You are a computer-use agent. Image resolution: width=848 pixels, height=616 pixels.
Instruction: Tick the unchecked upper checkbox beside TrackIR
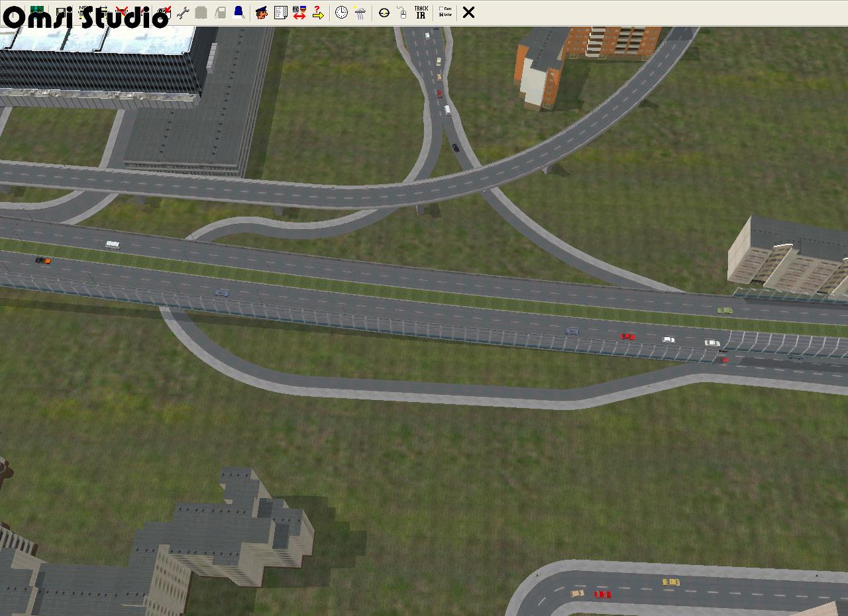(441, 9)
